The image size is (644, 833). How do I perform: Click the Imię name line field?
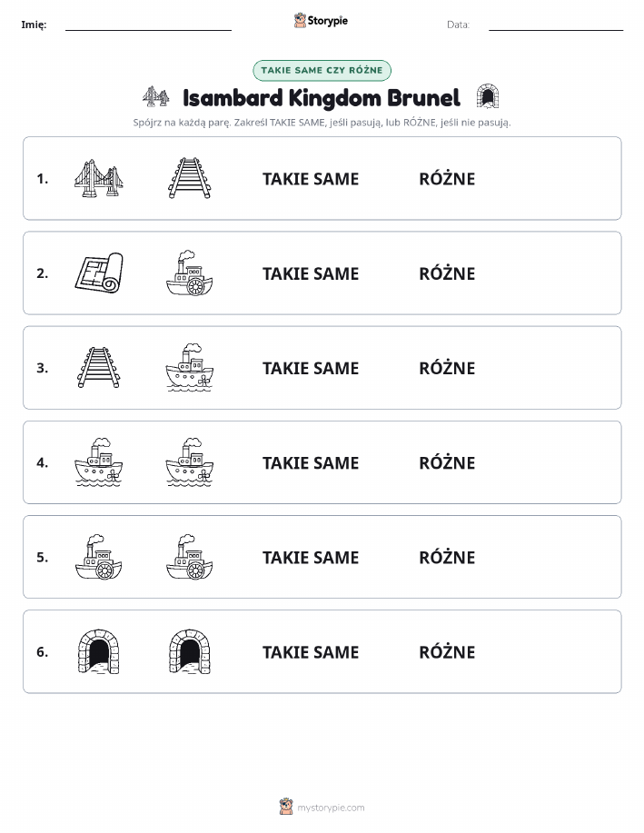(x=148, y=25)
